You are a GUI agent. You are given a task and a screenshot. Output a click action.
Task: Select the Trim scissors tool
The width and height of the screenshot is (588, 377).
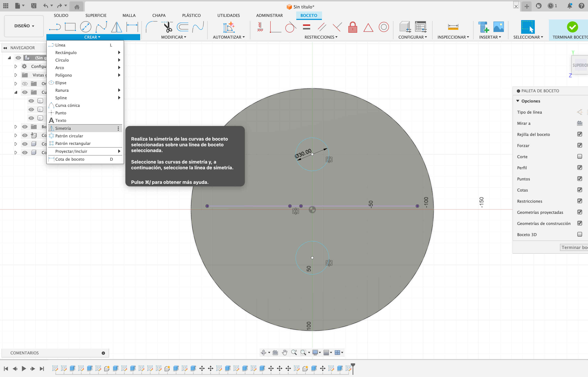point(168,27)
